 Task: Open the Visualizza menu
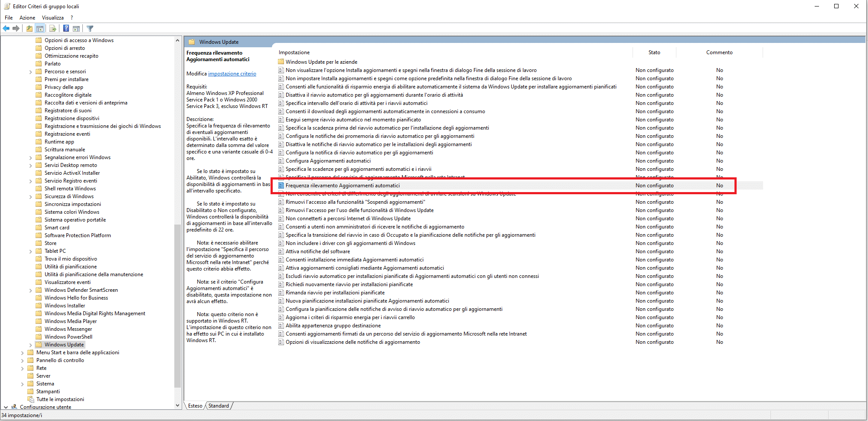click(53, 18)
